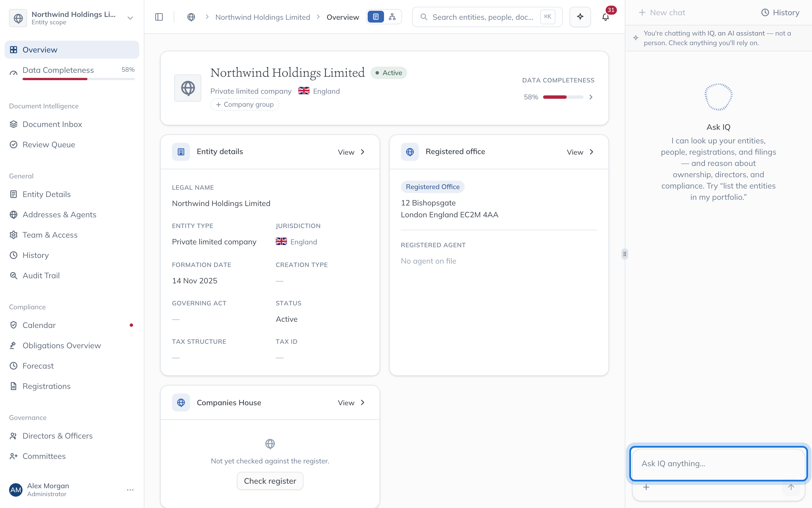The width and height of the screenshot is (812, 508).
Task: Switch to the org chart view toggle
Action: (x=392, y=17)
